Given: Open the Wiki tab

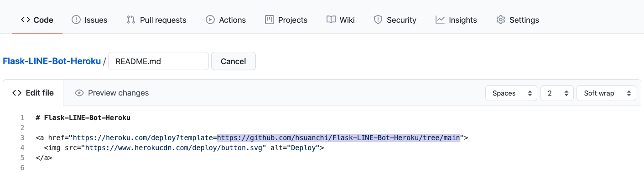Looking at the screenshot, I should pyautogui.click(x=341, y=20).
